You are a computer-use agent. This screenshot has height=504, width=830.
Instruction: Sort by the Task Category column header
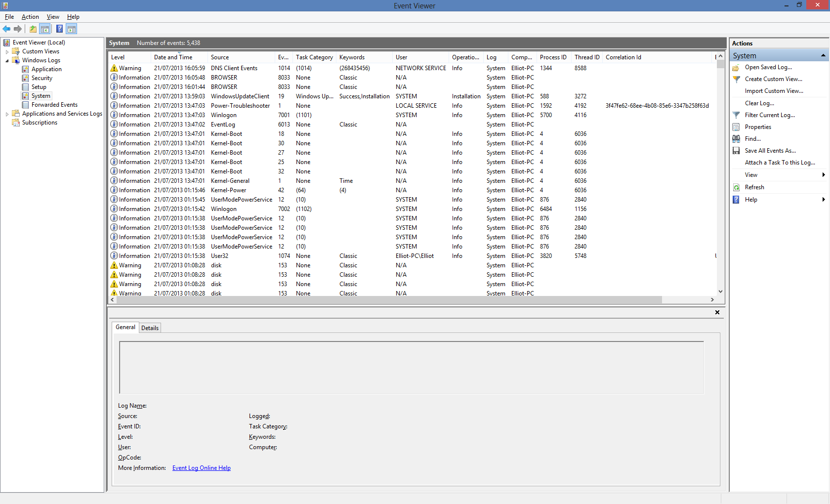click(x=314, y=57)
